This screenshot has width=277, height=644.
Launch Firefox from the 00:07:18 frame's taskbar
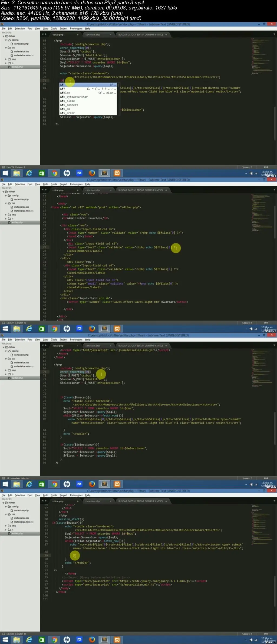point(92,640)
